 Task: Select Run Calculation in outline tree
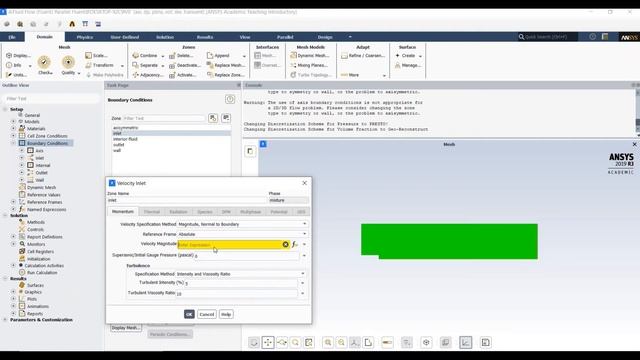point(42,272)
